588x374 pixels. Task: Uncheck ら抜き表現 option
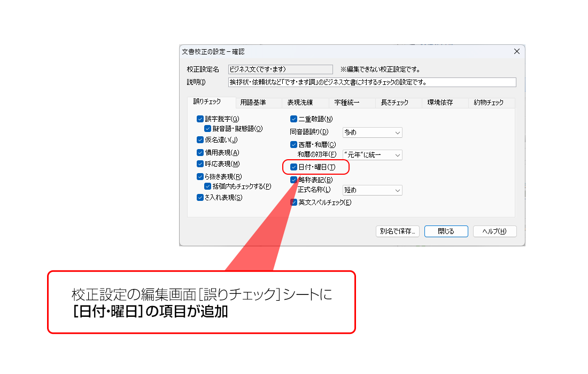200,176
